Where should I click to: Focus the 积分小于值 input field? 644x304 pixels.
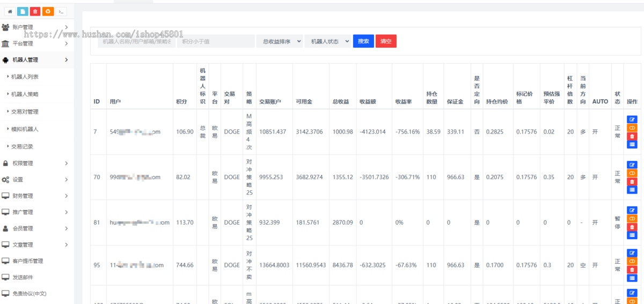click(216, 41)
